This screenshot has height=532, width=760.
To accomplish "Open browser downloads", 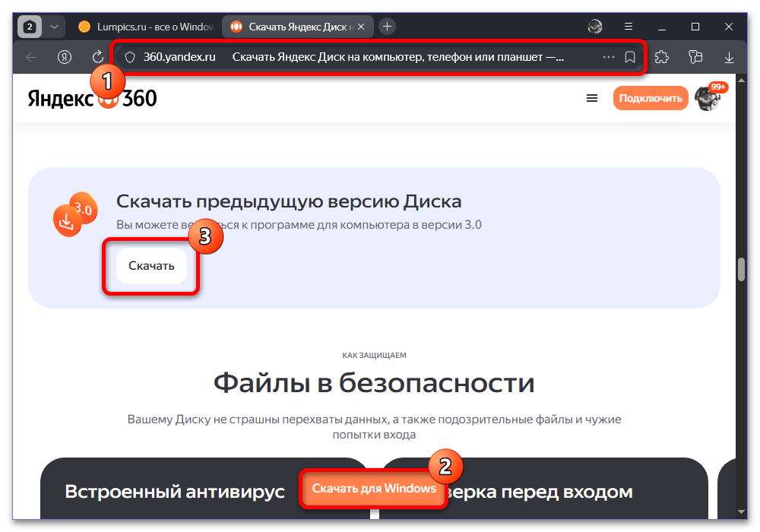I will 729,57.
